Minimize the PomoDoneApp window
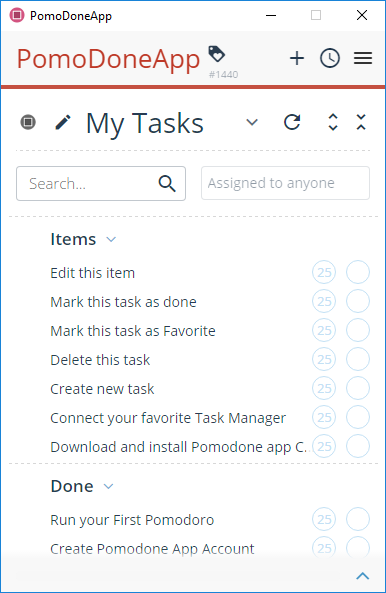 tap(271, 16)
